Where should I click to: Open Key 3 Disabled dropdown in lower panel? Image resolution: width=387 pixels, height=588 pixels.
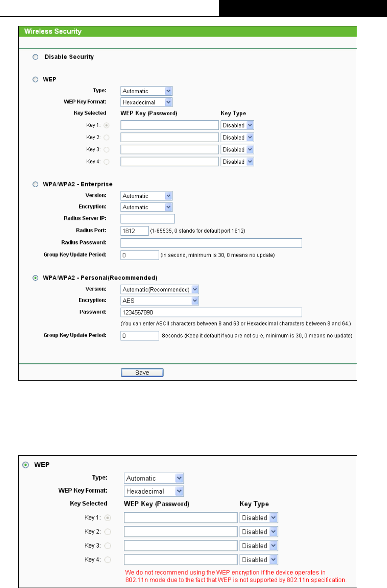(259, 545)
